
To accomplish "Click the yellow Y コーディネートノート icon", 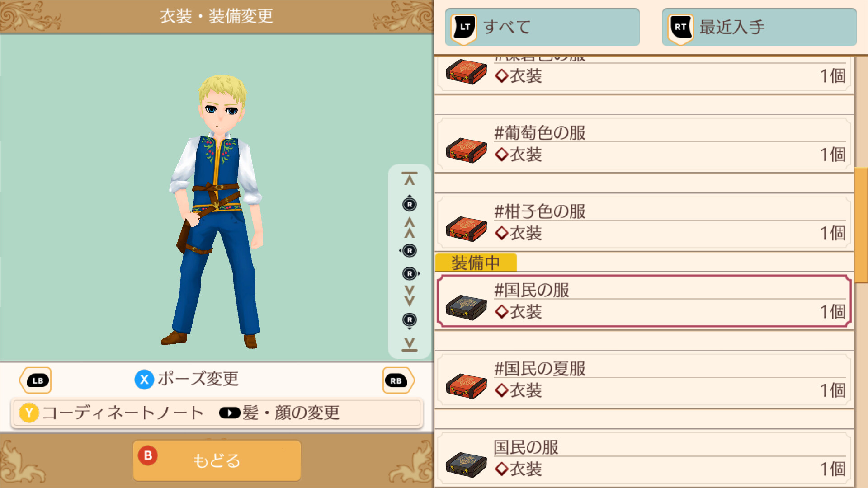I will (29, 413).
